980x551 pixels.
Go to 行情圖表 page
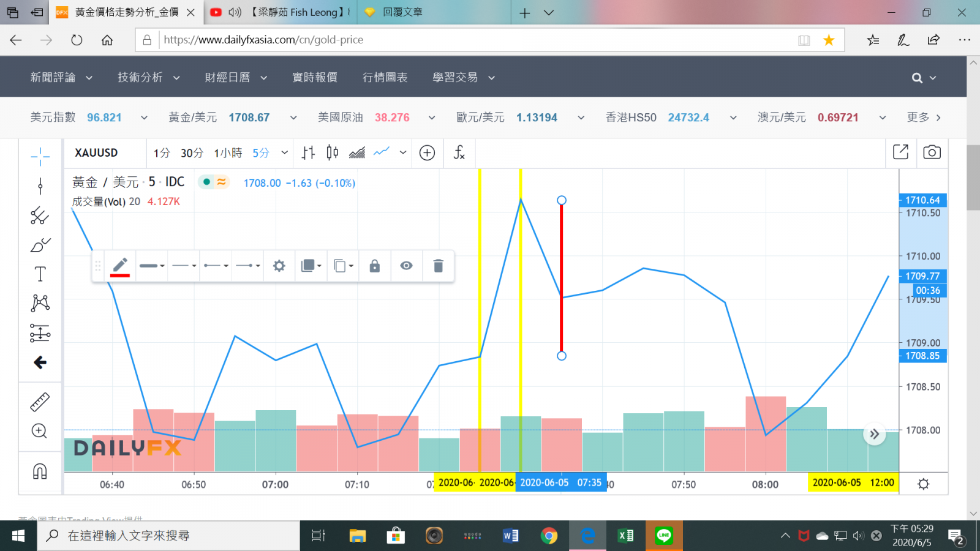(385, 78)
